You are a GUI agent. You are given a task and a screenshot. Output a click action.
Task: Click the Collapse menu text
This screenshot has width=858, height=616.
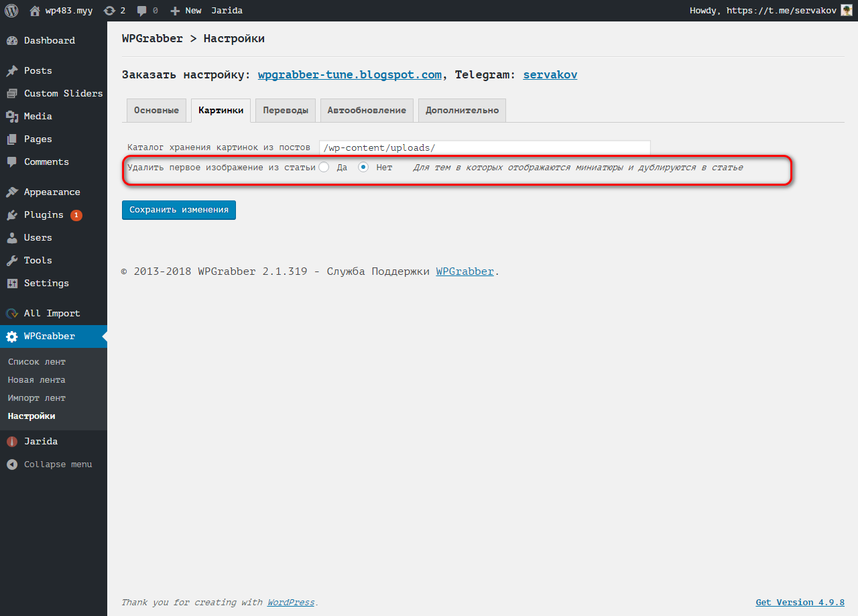(x=58, y=464)
